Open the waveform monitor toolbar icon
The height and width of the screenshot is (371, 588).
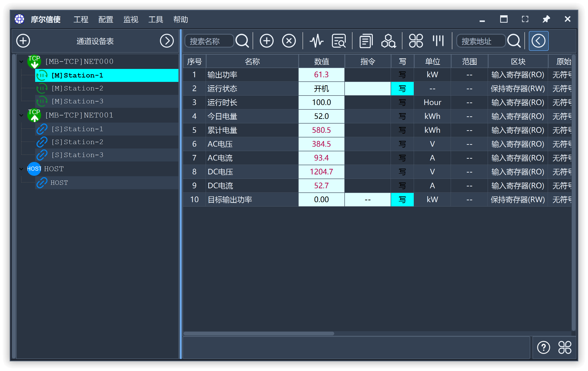tap(316, 41)
